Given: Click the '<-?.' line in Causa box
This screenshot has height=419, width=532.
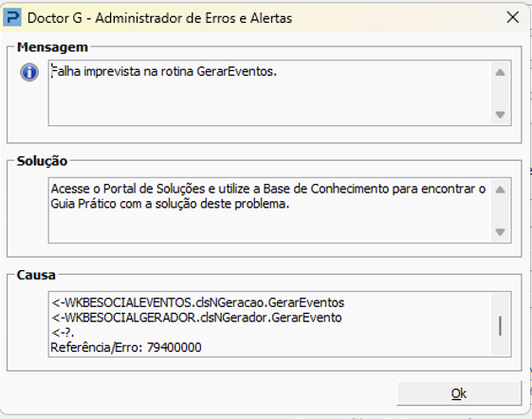Looking at the screenshot, I should [63, 333].
